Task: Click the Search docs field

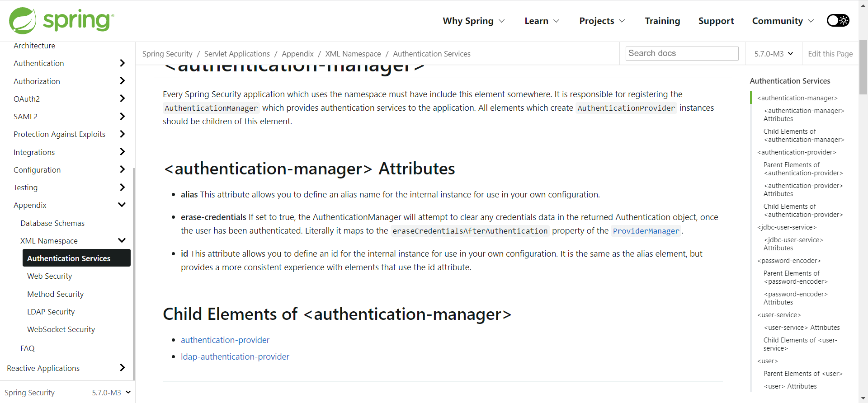Action: click(682, 53)
